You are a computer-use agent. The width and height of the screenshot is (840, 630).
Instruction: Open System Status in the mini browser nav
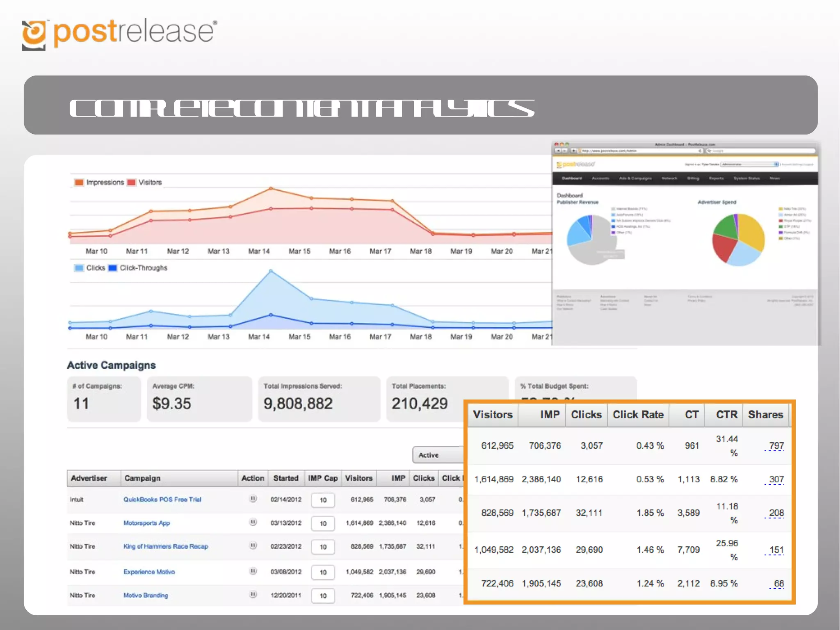[x=747, y=178]
